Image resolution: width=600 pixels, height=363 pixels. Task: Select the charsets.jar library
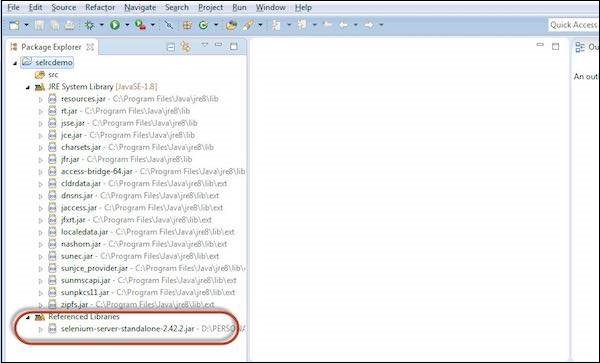coord(81,147)
